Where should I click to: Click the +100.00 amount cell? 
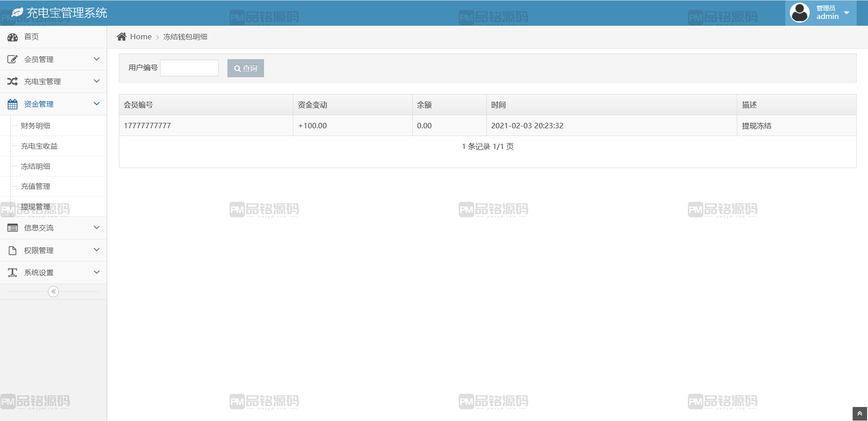pyautogui.click(x=353, y=126)
